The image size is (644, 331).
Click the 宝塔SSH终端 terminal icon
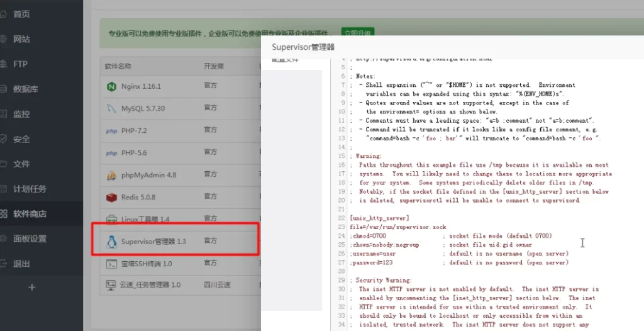(x=111, y=264)
